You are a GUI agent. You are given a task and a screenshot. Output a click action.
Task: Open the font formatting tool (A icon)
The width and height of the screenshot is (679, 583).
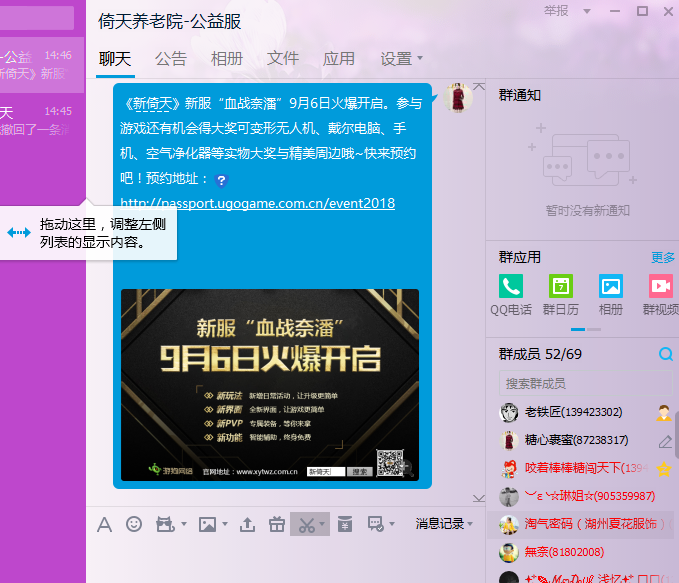click(104, 525)
